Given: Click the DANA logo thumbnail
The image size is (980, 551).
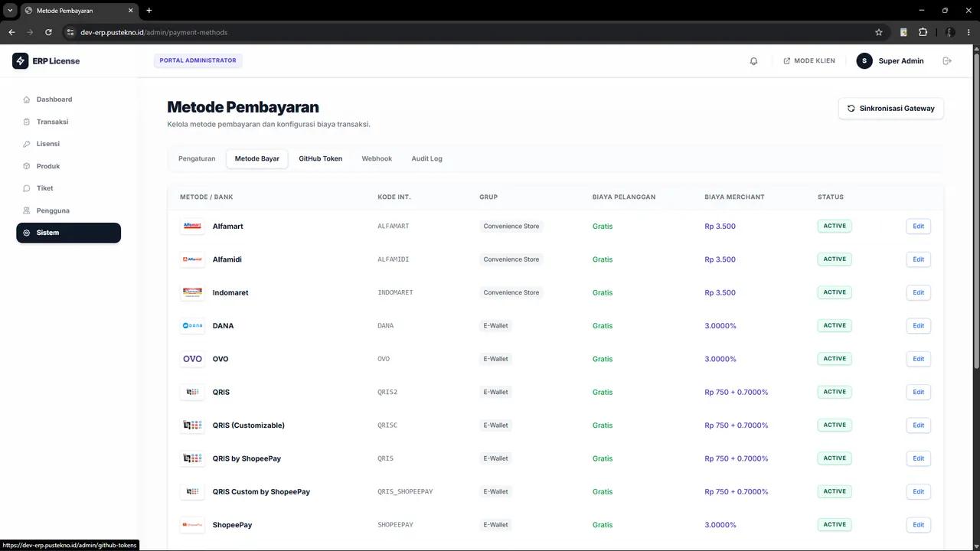Looking at the screenshot, I should tap(192, 326).
